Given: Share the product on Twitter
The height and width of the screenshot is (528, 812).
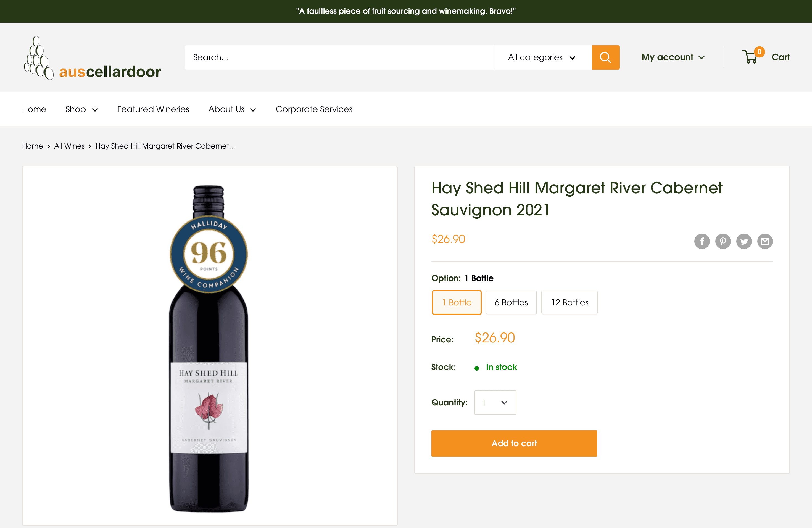Looking at the screenshot, I should 744,241.
